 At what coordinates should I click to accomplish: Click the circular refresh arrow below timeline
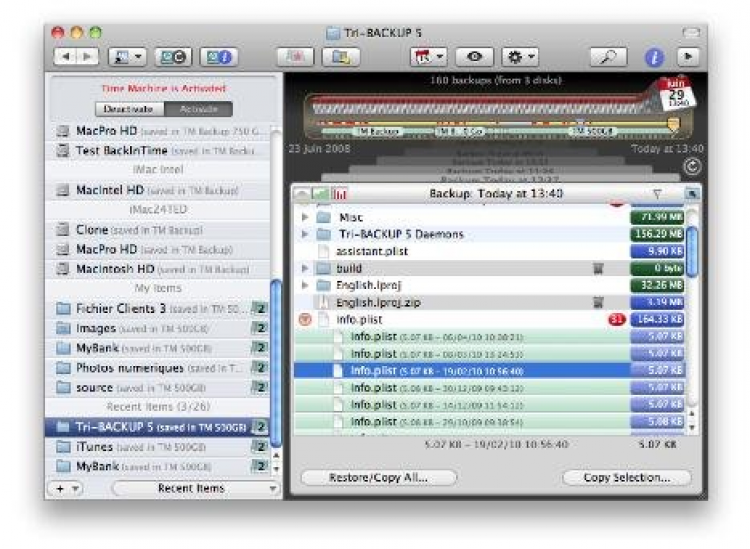(693, 166)
